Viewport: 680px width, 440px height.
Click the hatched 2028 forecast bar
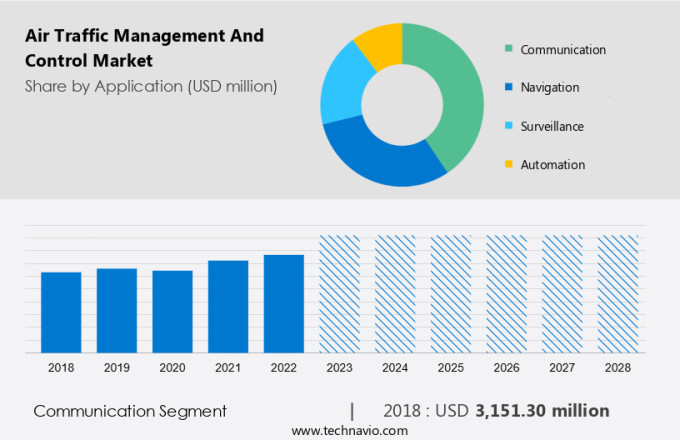(617, 294)
